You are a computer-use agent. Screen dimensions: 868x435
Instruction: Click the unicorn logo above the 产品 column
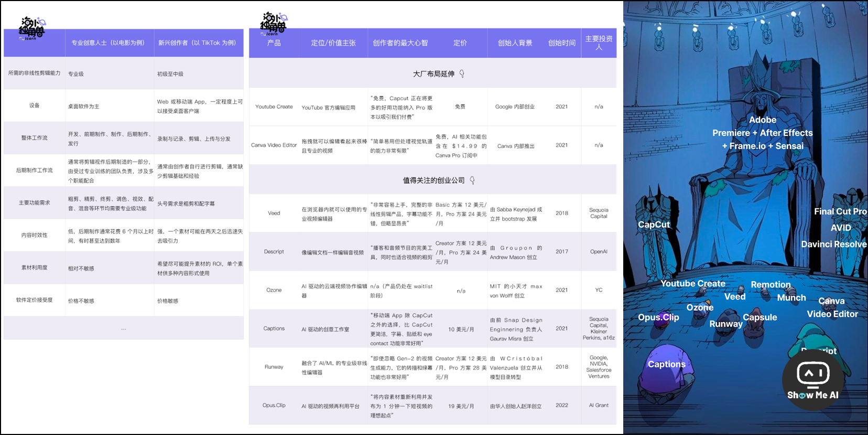pyautogui.click(x=274, y=24)
